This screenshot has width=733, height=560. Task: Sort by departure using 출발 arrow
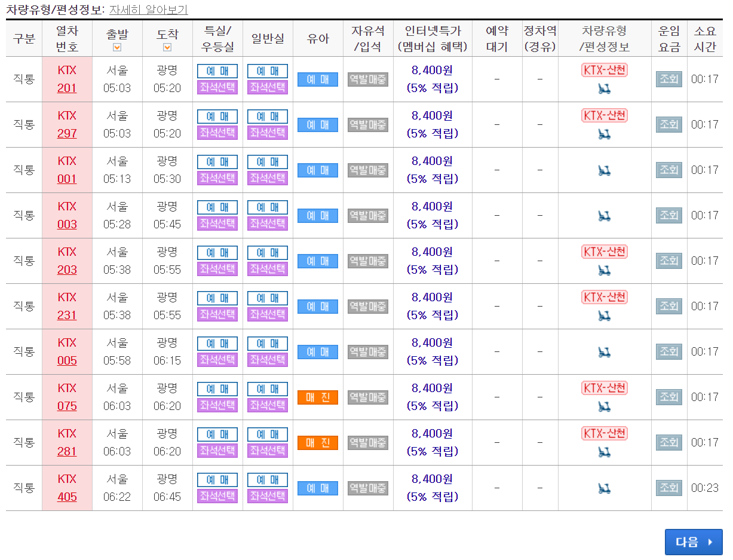click(117, 47)
